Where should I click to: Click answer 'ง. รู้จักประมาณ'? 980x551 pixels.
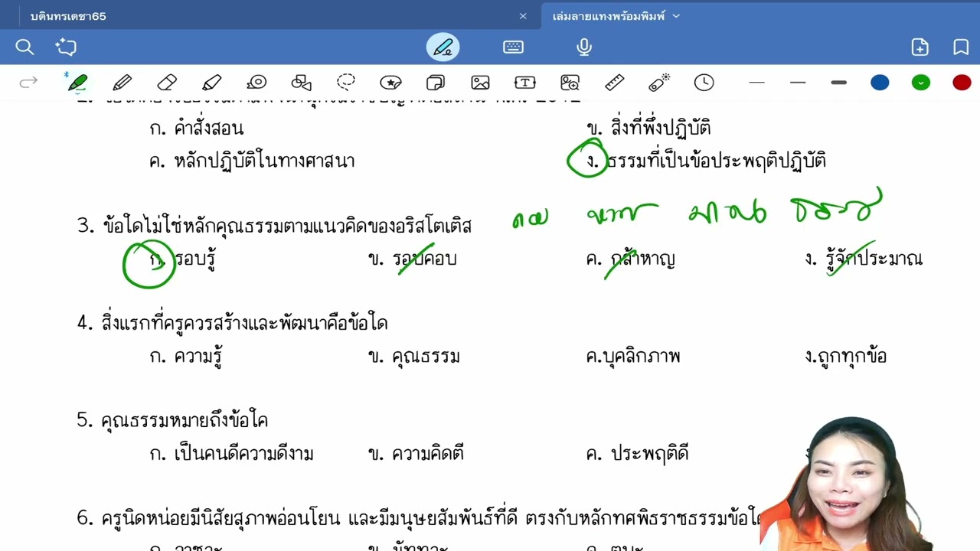[864, 259]
